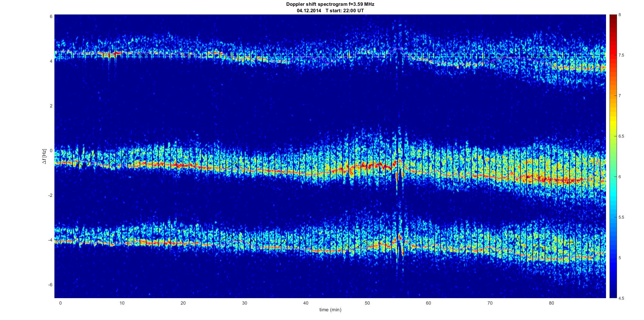644x320 pixels.
Task: Click x-axis tick label 50
Action: point(367,303)
